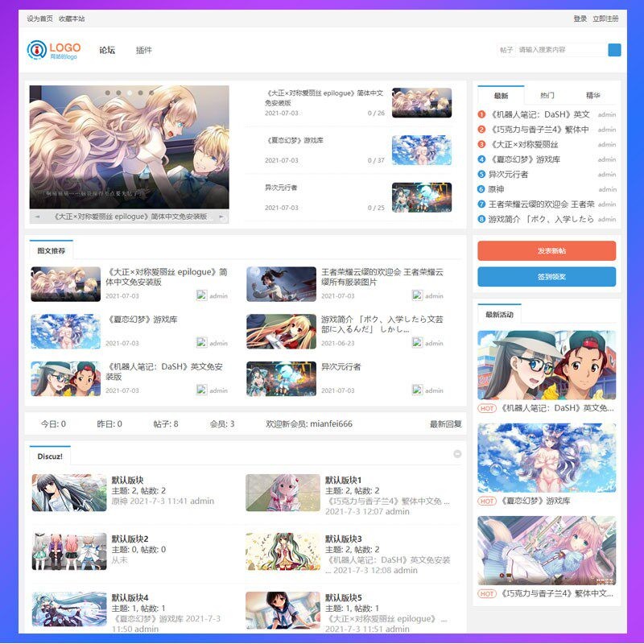Click the main carousel slide image
The image size is (644, 644).
point(130,147)
